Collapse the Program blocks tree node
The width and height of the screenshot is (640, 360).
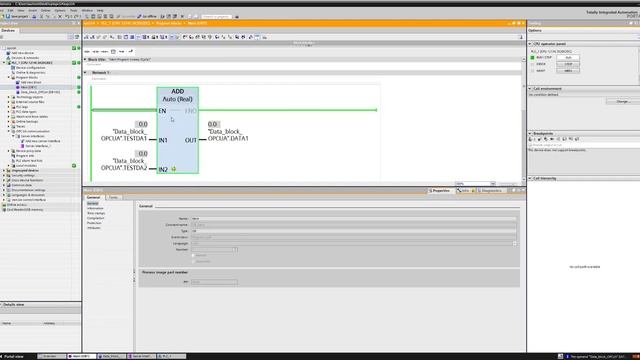(9, 78)
